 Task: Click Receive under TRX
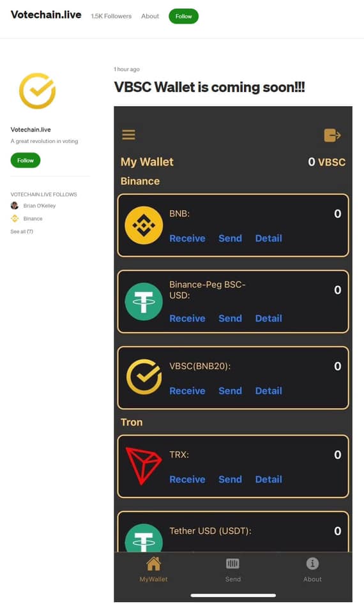[187, 480]
